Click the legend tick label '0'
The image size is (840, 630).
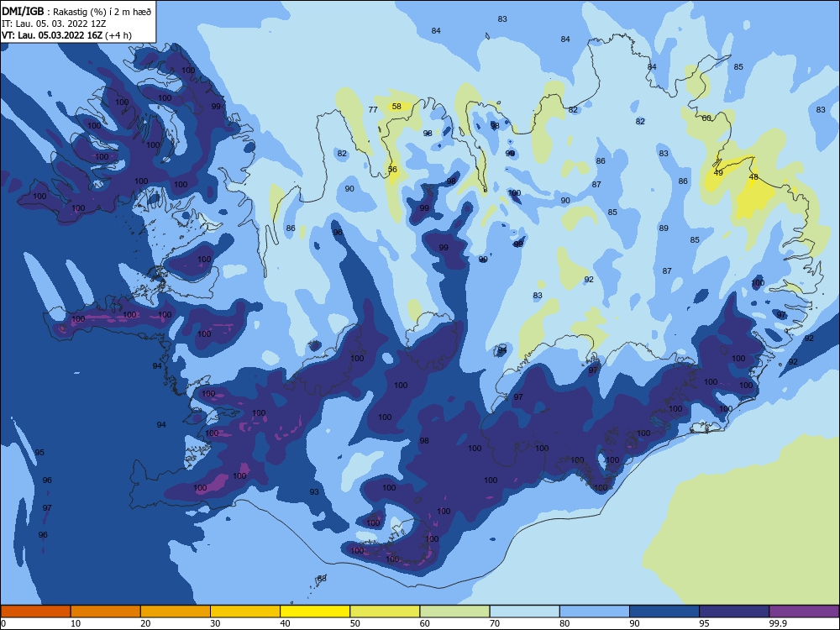tap(3, 623)
